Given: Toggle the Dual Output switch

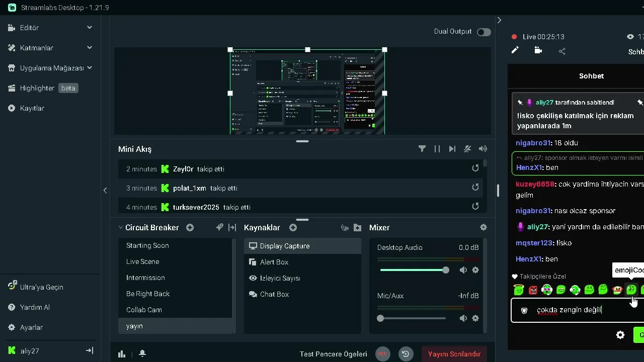Looking at the screenshot, I should [x=484, y=32].
